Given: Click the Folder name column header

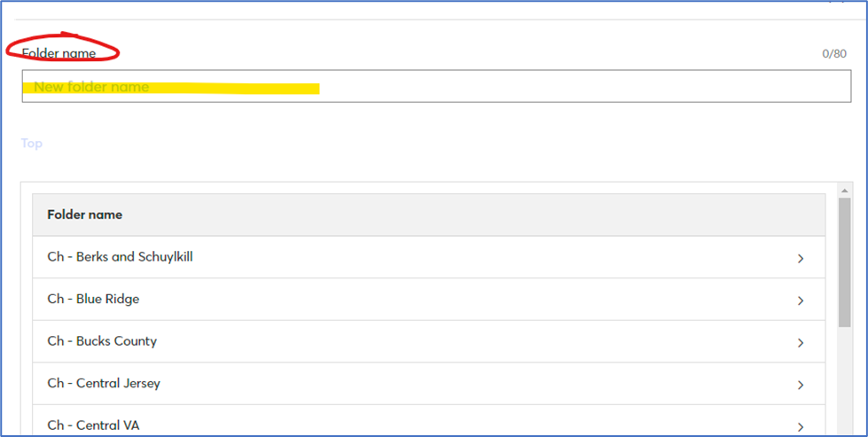Looking at the screenshot, I should (x=85, y=215).
